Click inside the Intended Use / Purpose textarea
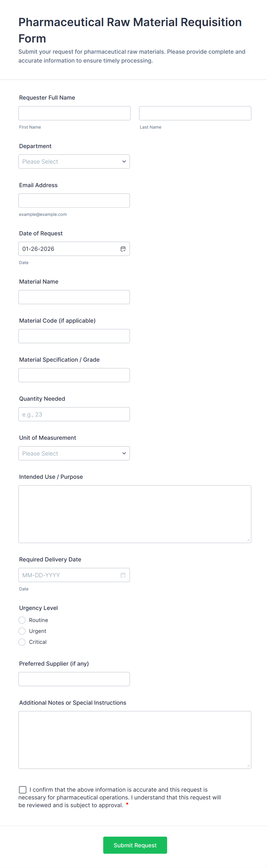This screenshot has height=868, width=267. pyautogui.click(x=135, y=514)
